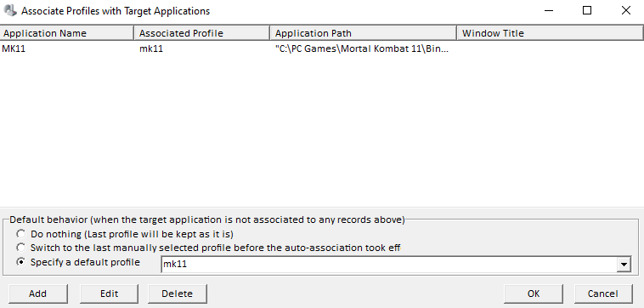Screen dimensions: 644x308
Task: Cancel the dialog
Action: 603,294
